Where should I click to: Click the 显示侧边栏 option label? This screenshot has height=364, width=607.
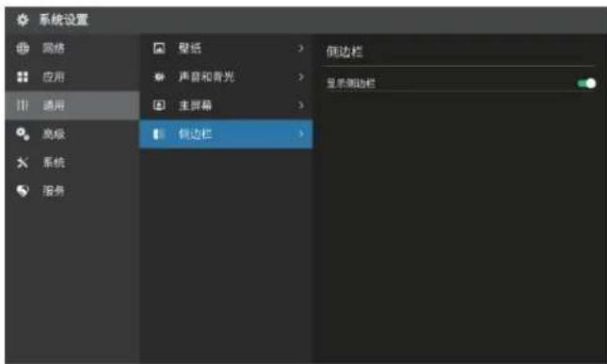tap(351, 84)
